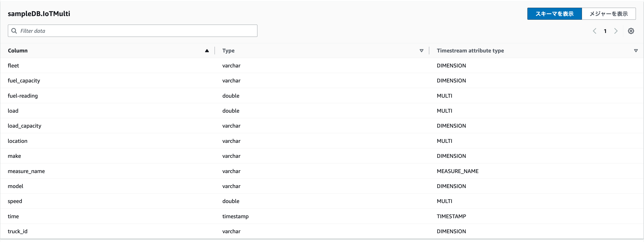Screen dimensions: 644x242
Task: Sort by Column ascending arrow
Action: point(207,51)
